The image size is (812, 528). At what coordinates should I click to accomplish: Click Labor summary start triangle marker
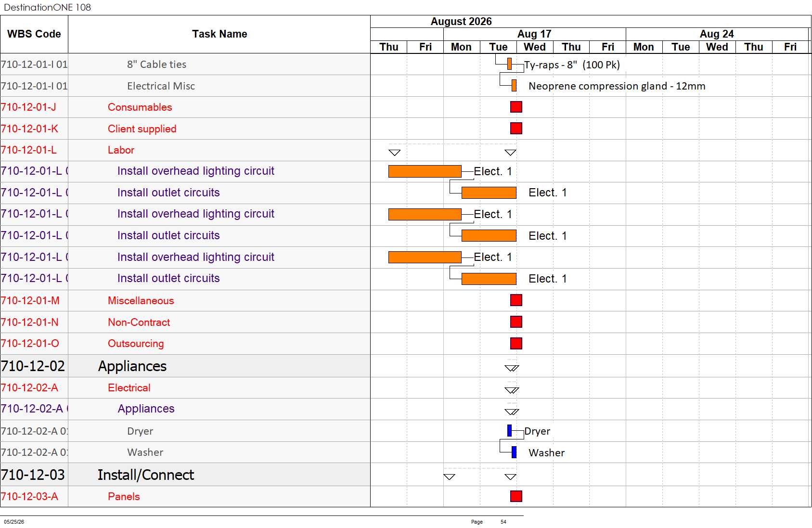394,153
